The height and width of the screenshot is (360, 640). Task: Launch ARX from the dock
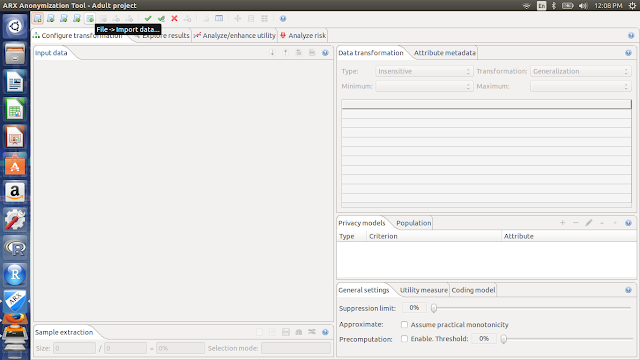[x=15, y=301]
